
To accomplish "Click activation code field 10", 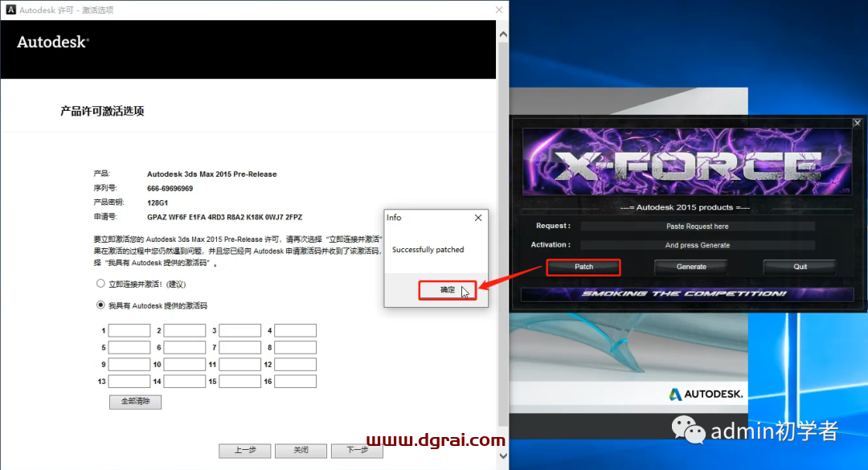I will pyautogui.click(x=184, y=364).
